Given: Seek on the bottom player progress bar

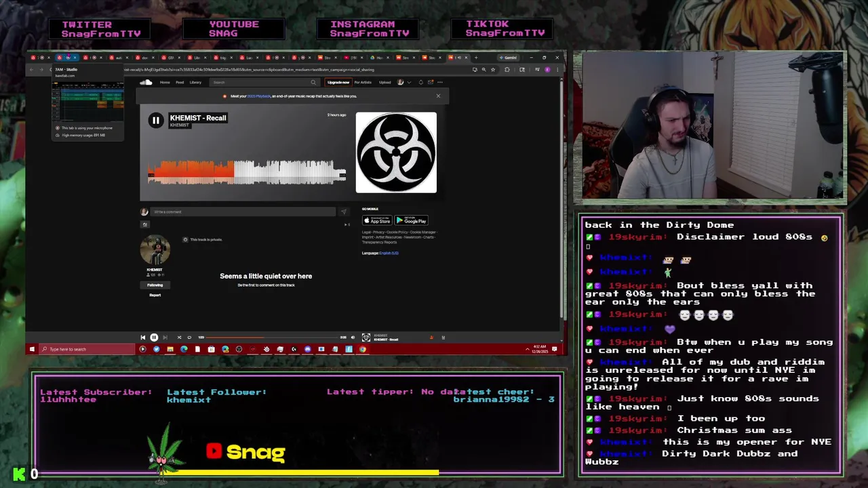Looking at the screenshot, I should pyautogui.click(x=271, y=338).
